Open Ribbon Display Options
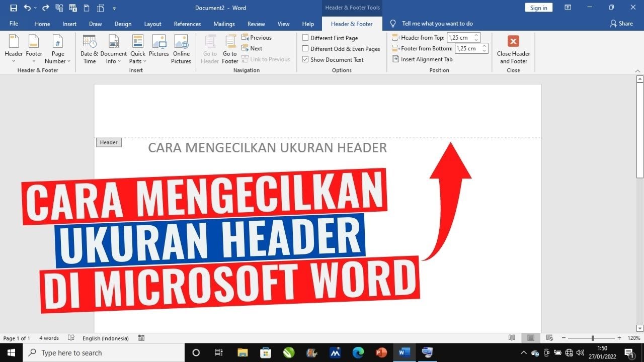 [568, 8]
